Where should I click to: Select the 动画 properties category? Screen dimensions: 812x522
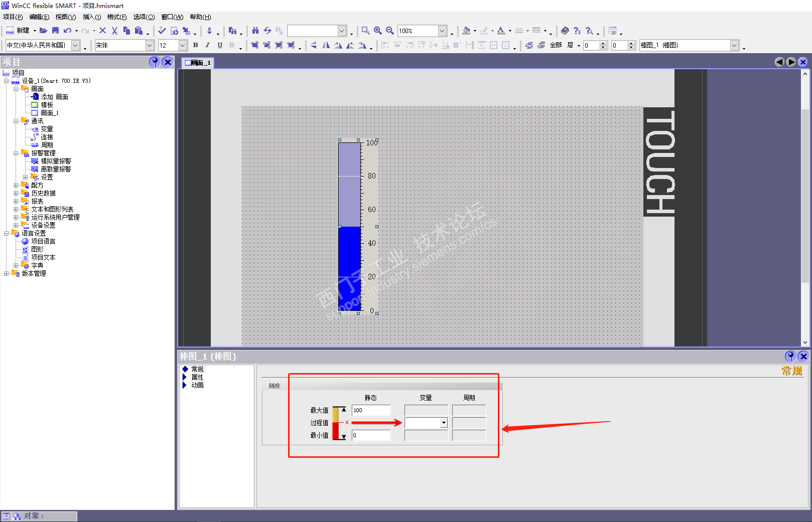[197, 385]
